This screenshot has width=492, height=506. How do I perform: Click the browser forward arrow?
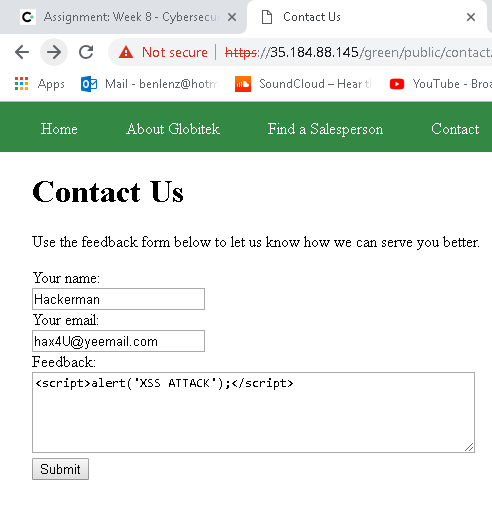(54, 52)
